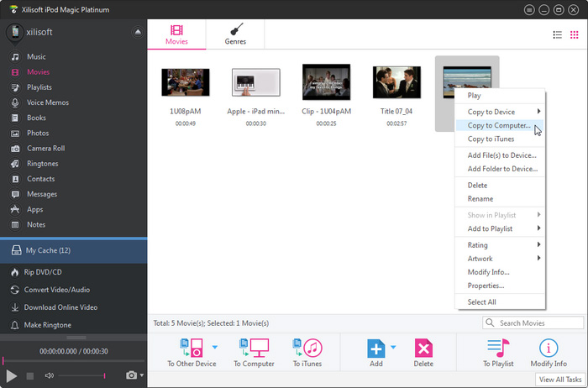
Task: Click the To Playlist toolbar icon
Action: (x=498, y=348)
